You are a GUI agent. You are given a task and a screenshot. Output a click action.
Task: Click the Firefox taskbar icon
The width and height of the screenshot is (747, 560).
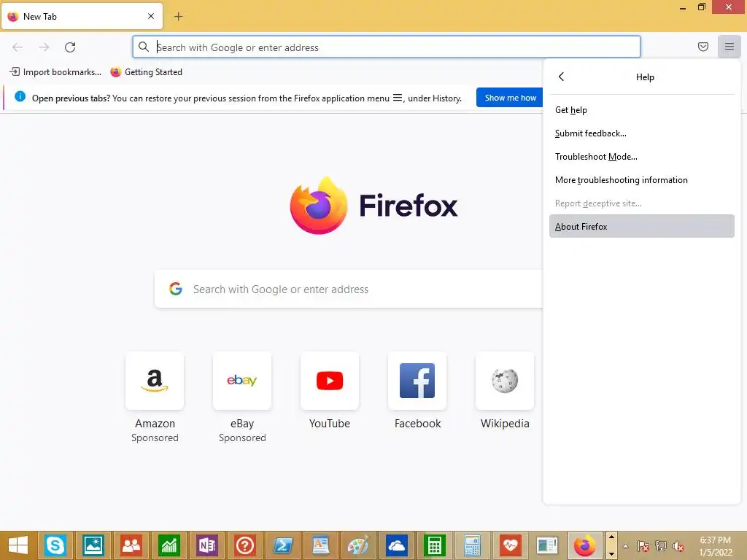coord(585,545)
